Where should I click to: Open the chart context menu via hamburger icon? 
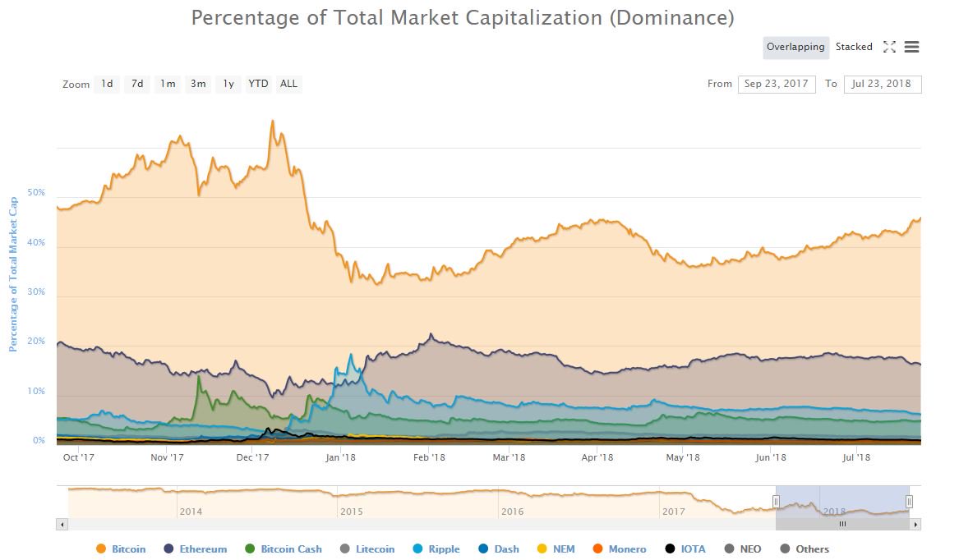(911, 47)
